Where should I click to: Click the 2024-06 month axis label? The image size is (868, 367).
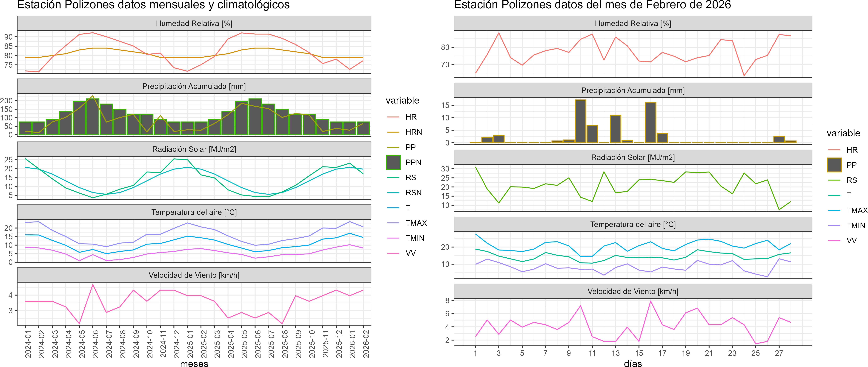click(96, 344)
